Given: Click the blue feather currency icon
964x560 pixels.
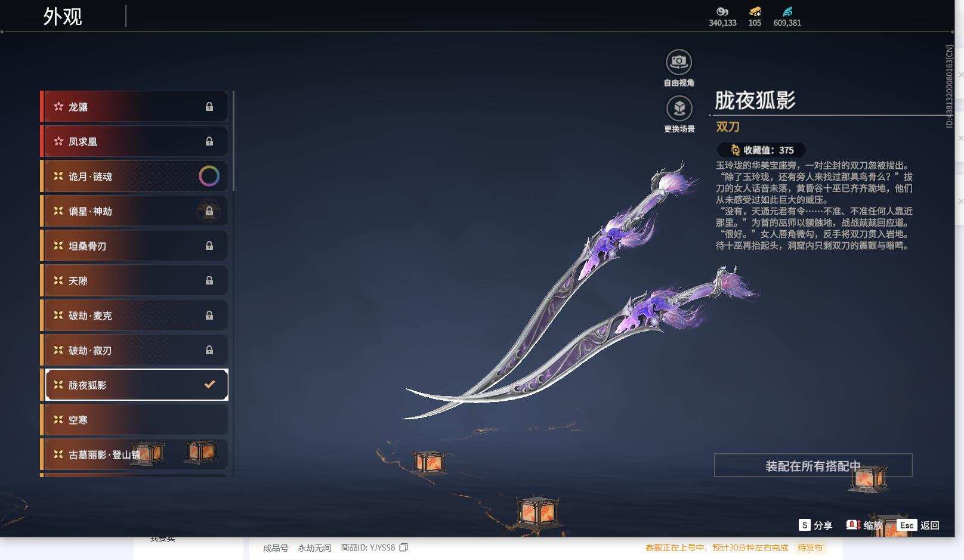Looking at the screenshot, I should click(787, 11).
